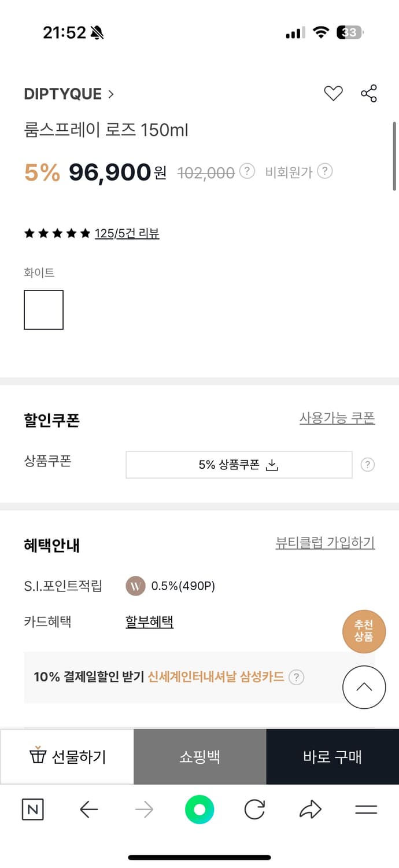The image size is (399, 868).
Task: Tap the 바로 구매 buy now button
Action: point(332,757)
